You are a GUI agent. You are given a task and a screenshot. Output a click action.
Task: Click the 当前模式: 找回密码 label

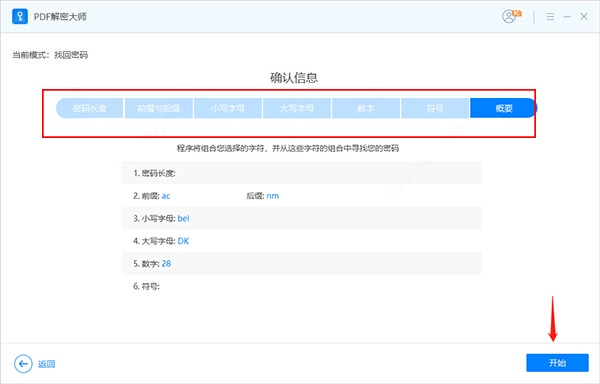[x=50, y=55]
